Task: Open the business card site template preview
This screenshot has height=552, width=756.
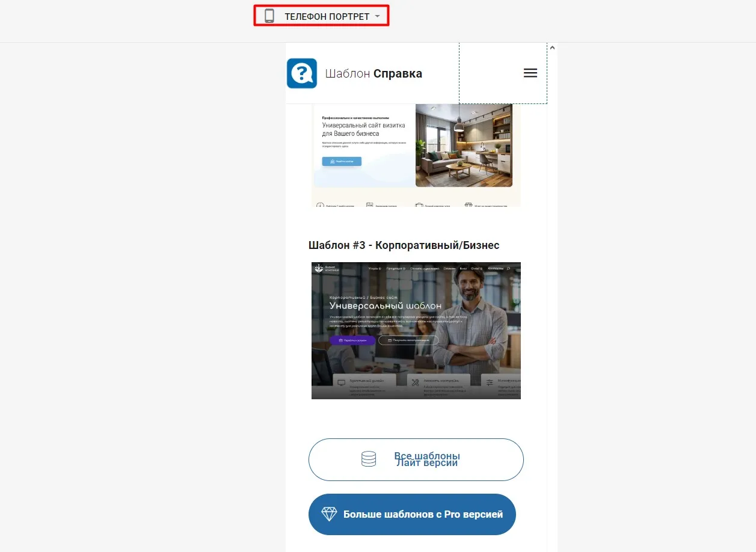Action: click(x=416, y=155)
